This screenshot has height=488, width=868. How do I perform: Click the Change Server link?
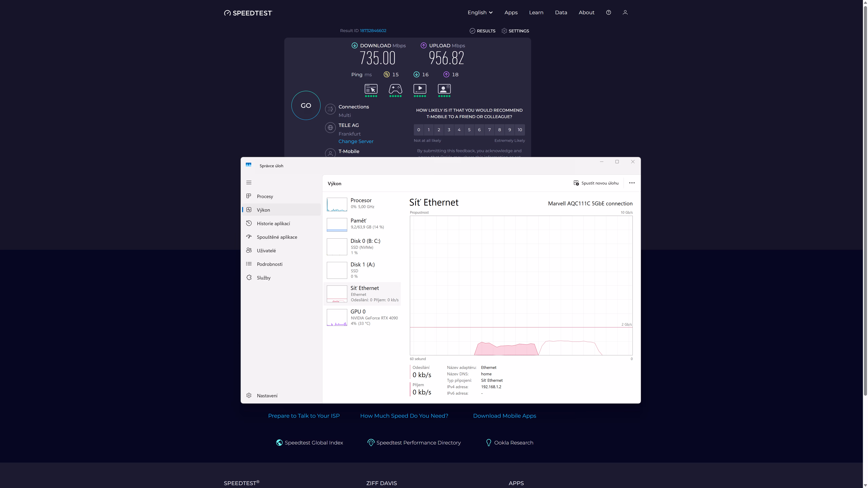pyautogui.click(x=356, y=141)
